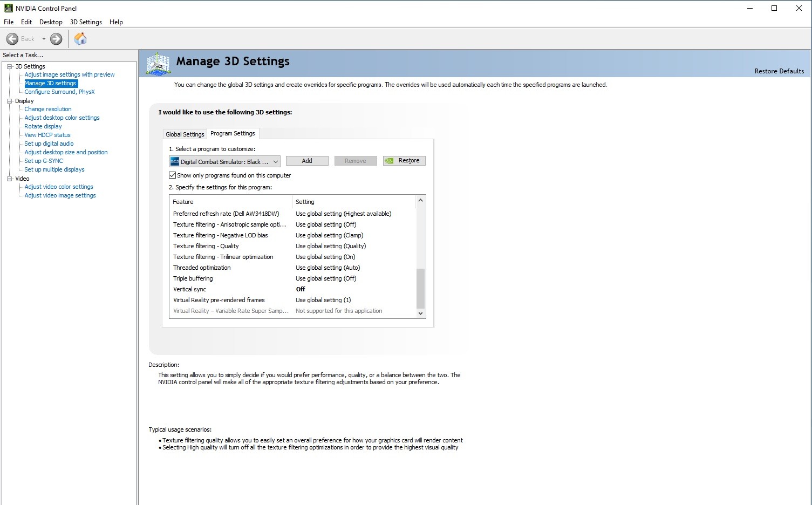Collapse the 3D Settings tree node
The width and height of the screenshot is (812, 505).
[10, 66]
